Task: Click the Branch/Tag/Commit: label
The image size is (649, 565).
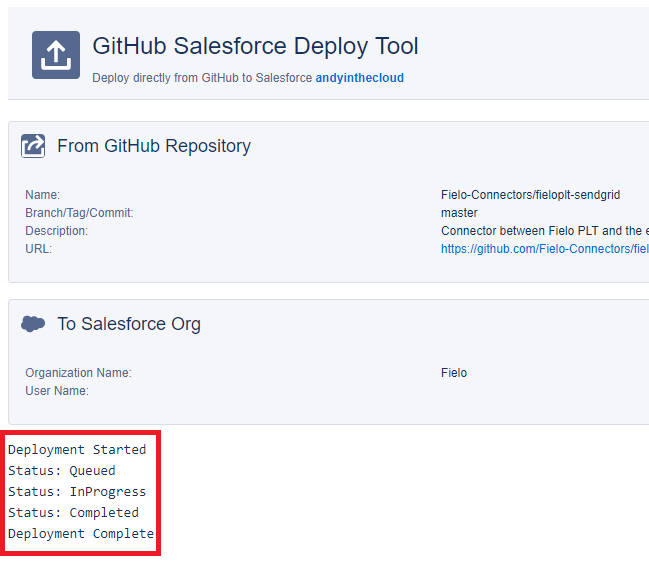Action: pos(79,213)
